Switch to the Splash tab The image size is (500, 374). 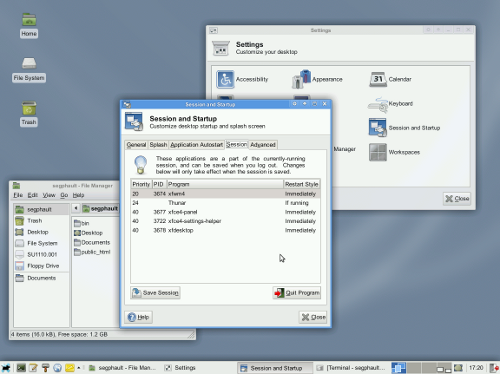point(158,145)
